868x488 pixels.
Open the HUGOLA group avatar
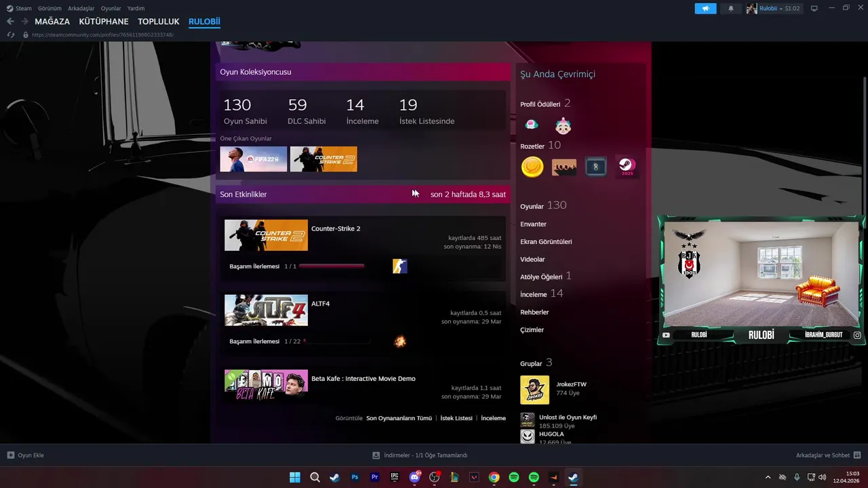click(x=528, y=436)
